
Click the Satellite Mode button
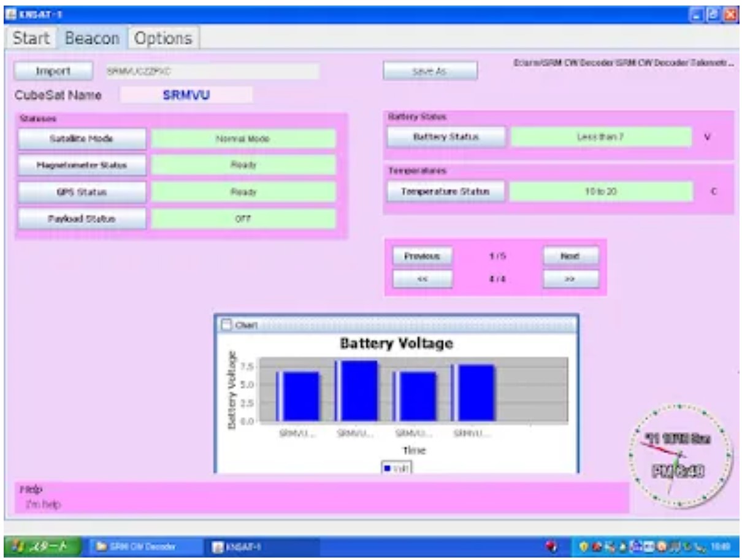[x=82, y=139]
